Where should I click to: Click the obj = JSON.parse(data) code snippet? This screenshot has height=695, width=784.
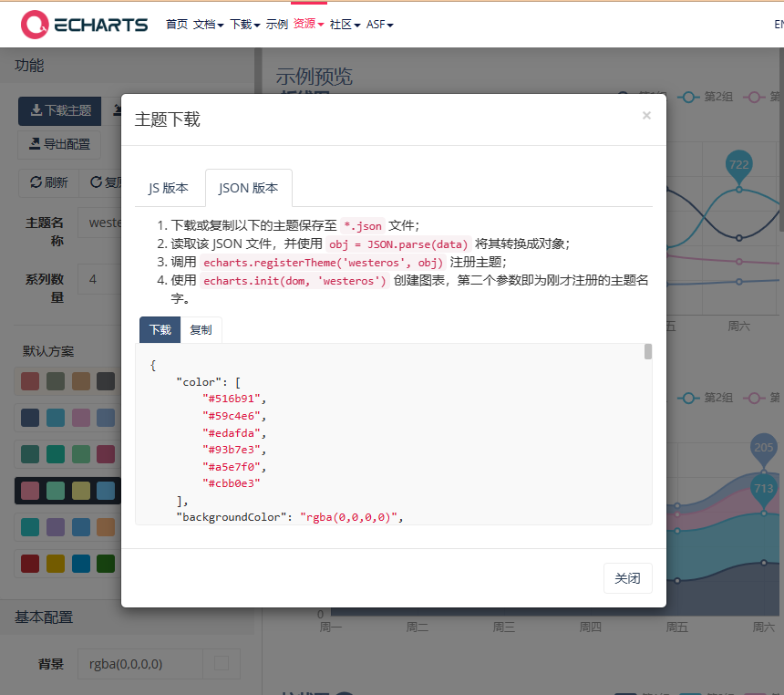[398, 244]
